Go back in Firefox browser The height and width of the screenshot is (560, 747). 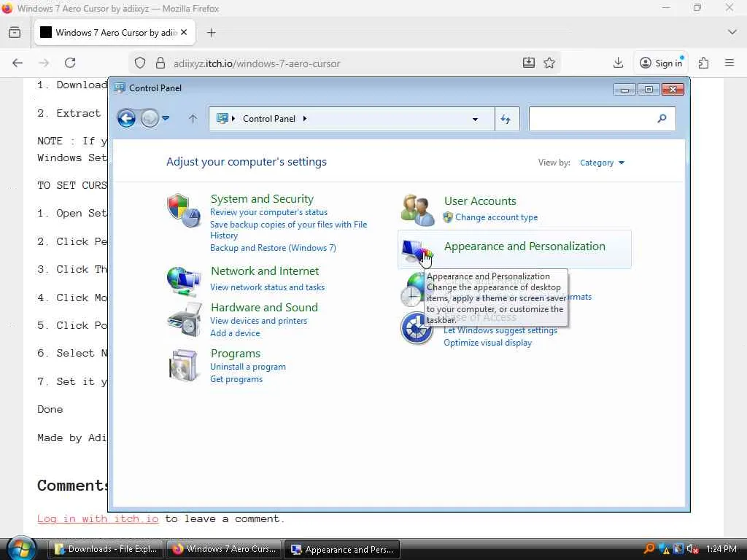pyautogui.click(x=18, y=63)
